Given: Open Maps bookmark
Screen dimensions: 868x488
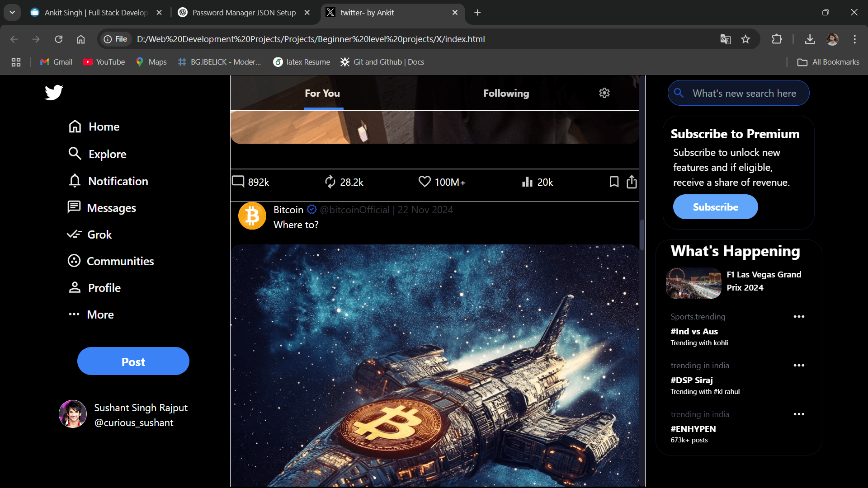Looking at the screenshot, I should tap(151, 62).
